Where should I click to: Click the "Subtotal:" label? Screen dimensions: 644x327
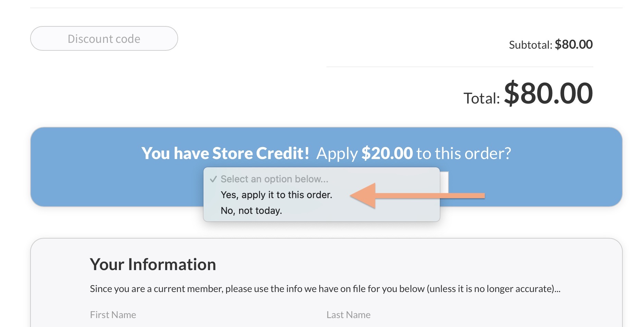coord(530,45)
